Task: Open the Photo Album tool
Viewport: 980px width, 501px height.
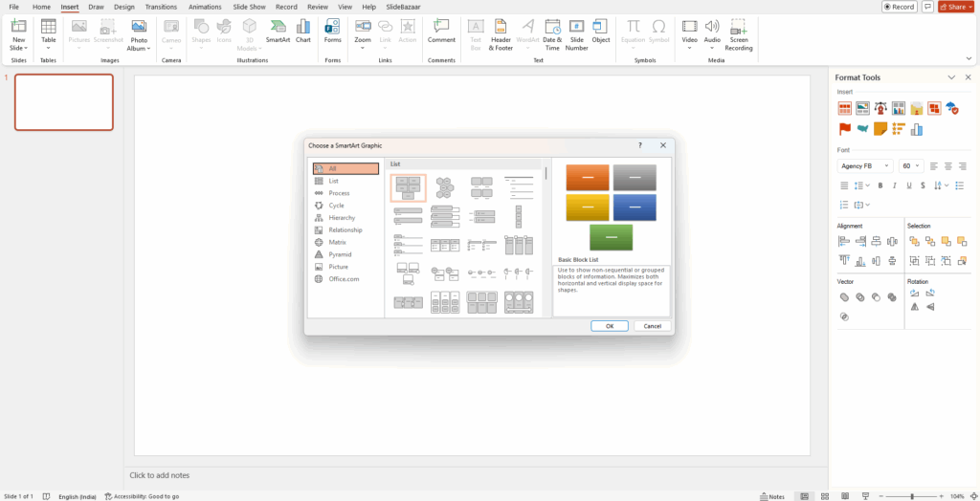Action: coord(139,35)
